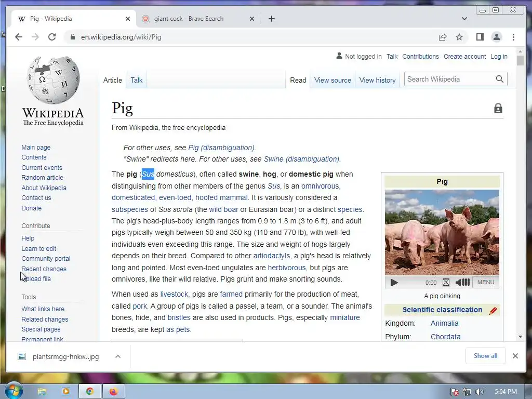The width and height of the screenshot is (532, 399).
Task: Expand options for plantsrmgg-hnkwJ.jpg download
Action: (x=118, y=356)
